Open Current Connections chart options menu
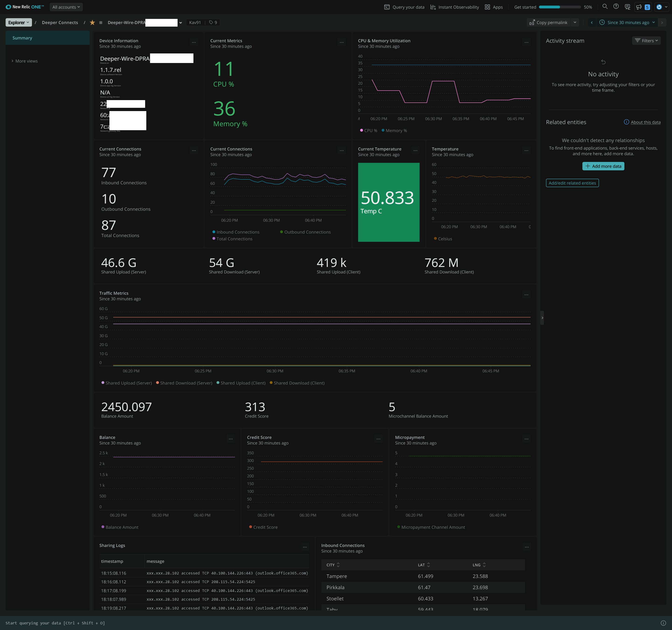672x630 pixels. coord(342,151)
